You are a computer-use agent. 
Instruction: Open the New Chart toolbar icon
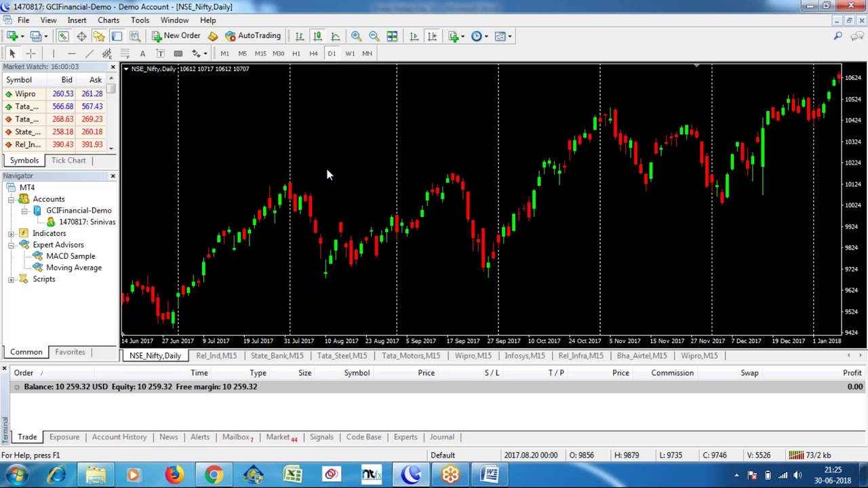[x=12, y=36]
